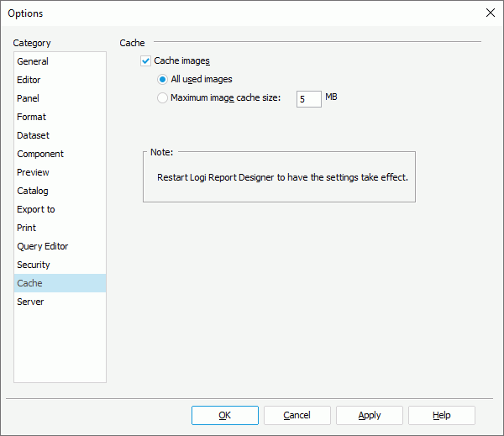The width and height of the screenshot is (504, 436).
Task: Open the General category
Action: 60,61
